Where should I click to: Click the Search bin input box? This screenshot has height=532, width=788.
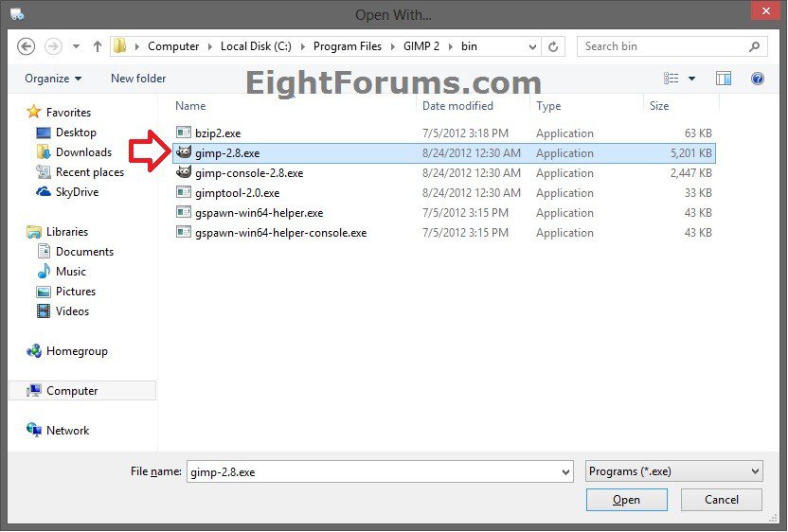(x=663, y=46)
